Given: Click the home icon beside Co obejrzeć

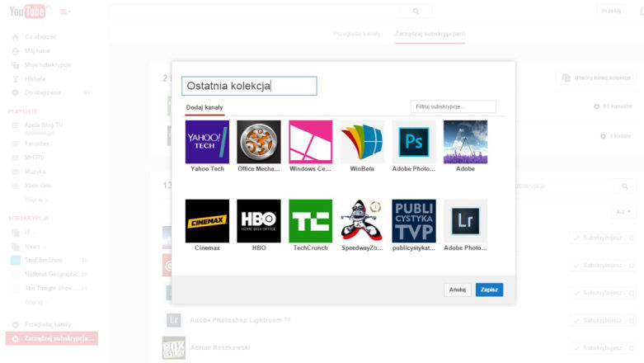Looking at the screenshot, I should 15,37.
